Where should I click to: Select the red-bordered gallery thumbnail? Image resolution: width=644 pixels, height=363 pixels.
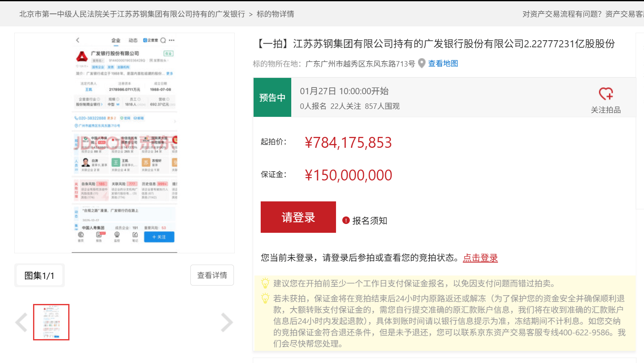pyautogui.click(x=51, y=322)
